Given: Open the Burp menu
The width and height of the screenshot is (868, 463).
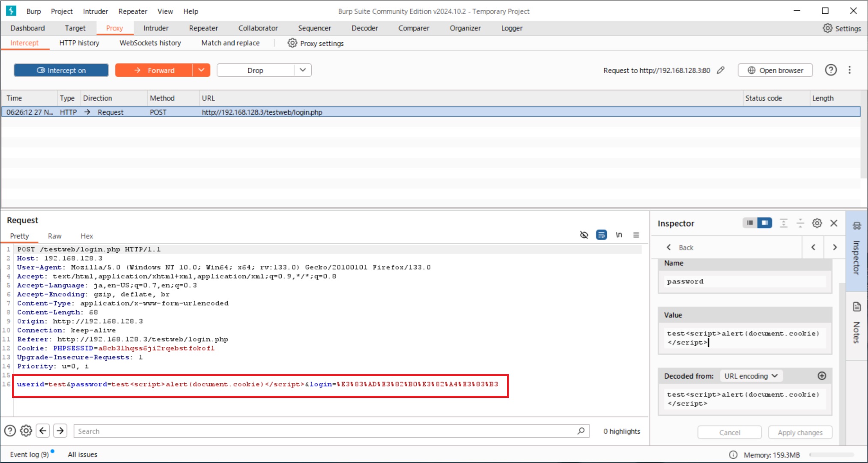Looking at the screenshot, I should pos(33,12).
